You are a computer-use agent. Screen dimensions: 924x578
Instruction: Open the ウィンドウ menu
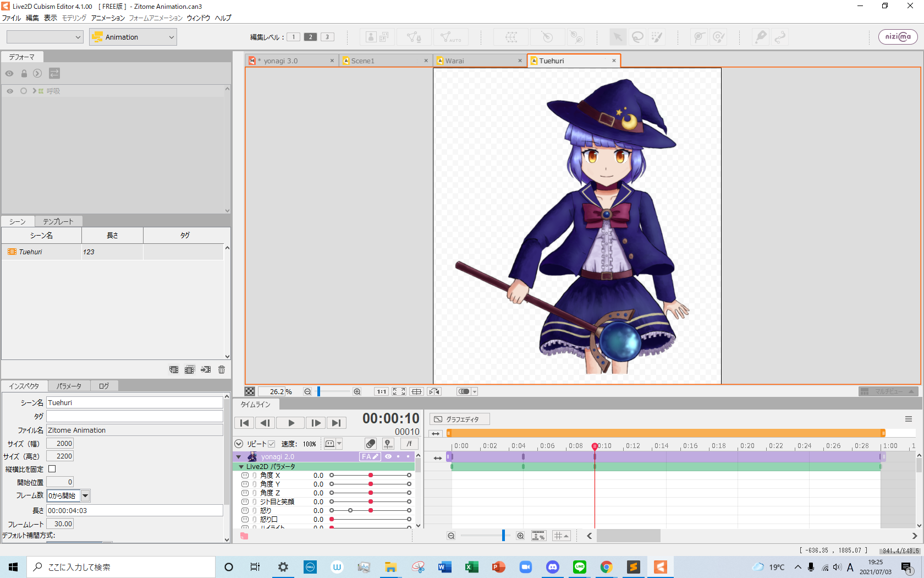coord(199,18)
